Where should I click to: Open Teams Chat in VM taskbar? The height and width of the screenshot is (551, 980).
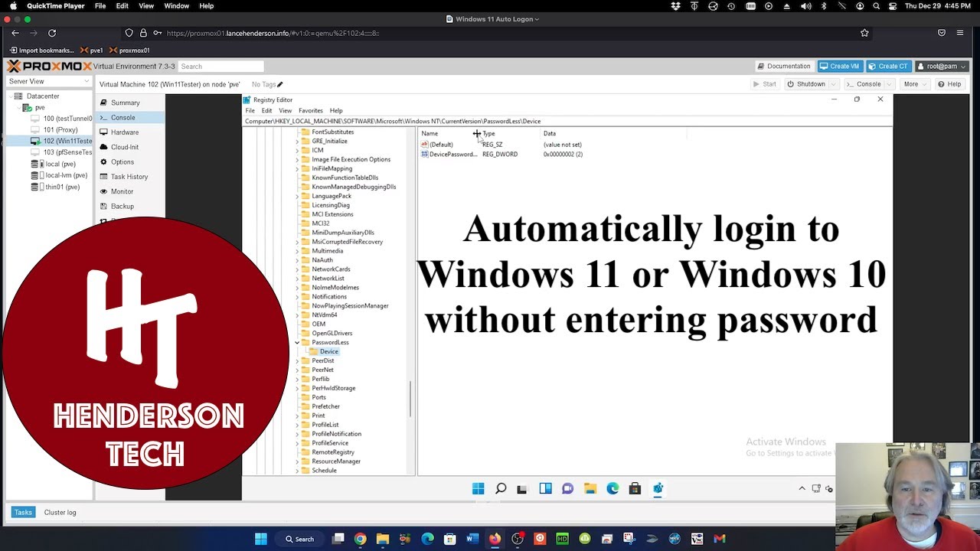(567, 488)
